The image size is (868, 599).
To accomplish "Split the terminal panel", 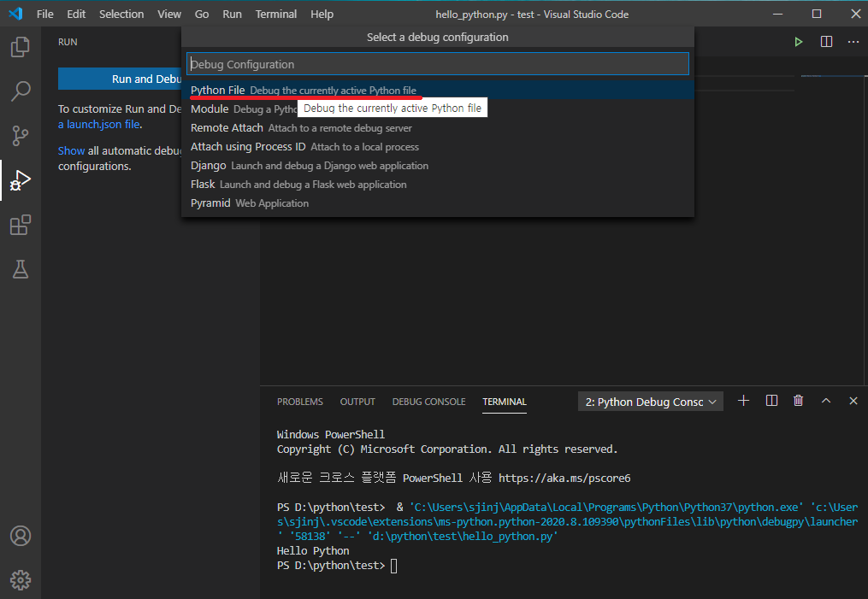I will tap(771, 401).
